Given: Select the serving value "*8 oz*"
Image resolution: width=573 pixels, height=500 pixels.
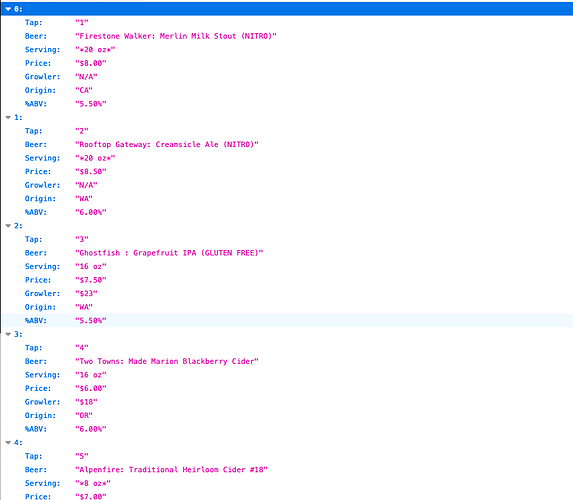Looking at the screenshot, I should point(93,483).
